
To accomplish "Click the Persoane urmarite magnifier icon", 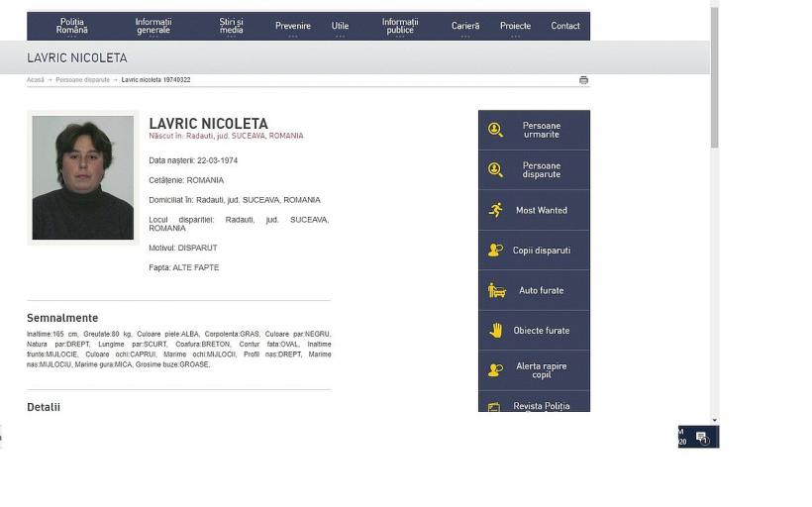I will pyautogui.click(x=495, y=130).
